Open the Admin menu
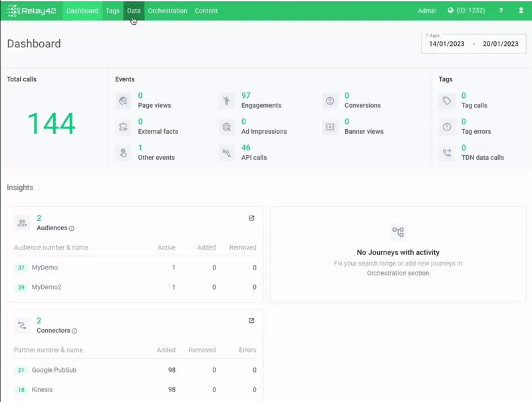The image size is (532, 402). [427, 11]
